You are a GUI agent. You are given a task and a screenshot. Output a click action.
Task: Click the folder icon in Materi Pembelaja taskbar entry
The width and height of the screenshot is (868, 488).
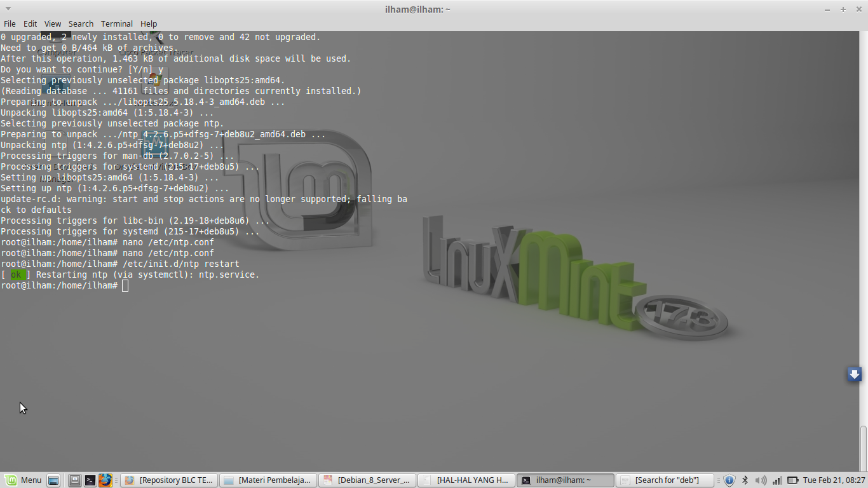click(x=229, y=480)
